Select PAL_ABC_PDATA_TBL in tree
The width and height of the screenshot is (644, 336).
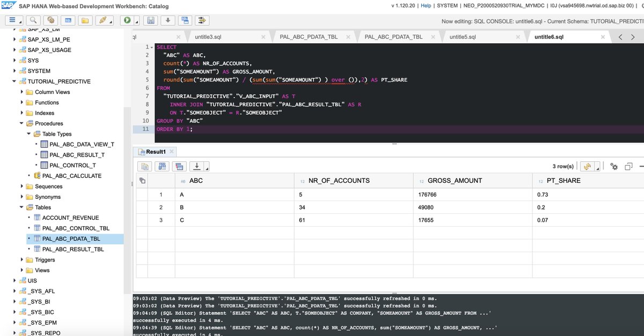coord(71,239)
